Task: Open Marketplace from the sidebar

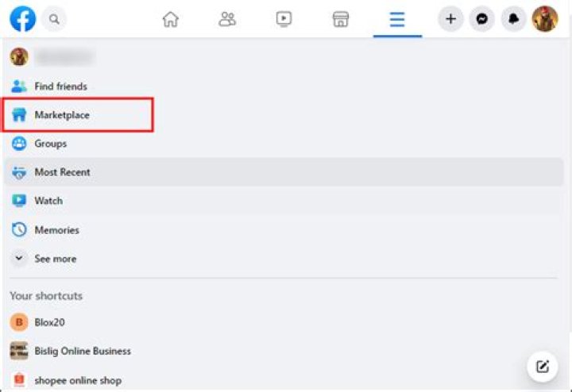Action: click(x=62, y=115)
